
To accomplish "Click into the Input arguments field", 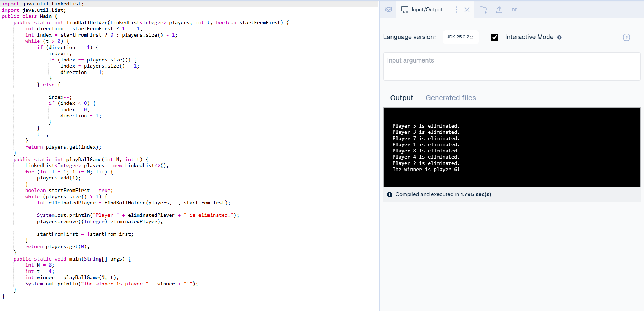I will (512, 66).
